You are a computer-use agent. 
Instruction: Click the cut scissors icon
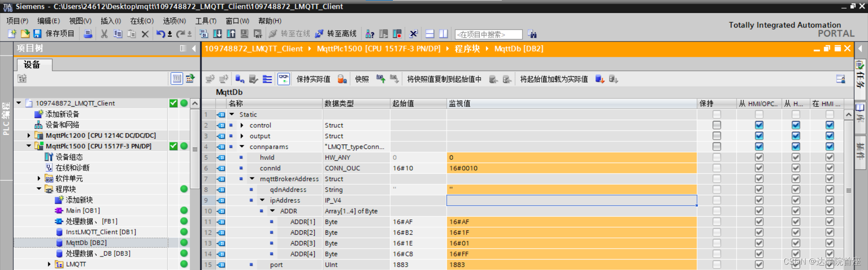pos(104,34)
